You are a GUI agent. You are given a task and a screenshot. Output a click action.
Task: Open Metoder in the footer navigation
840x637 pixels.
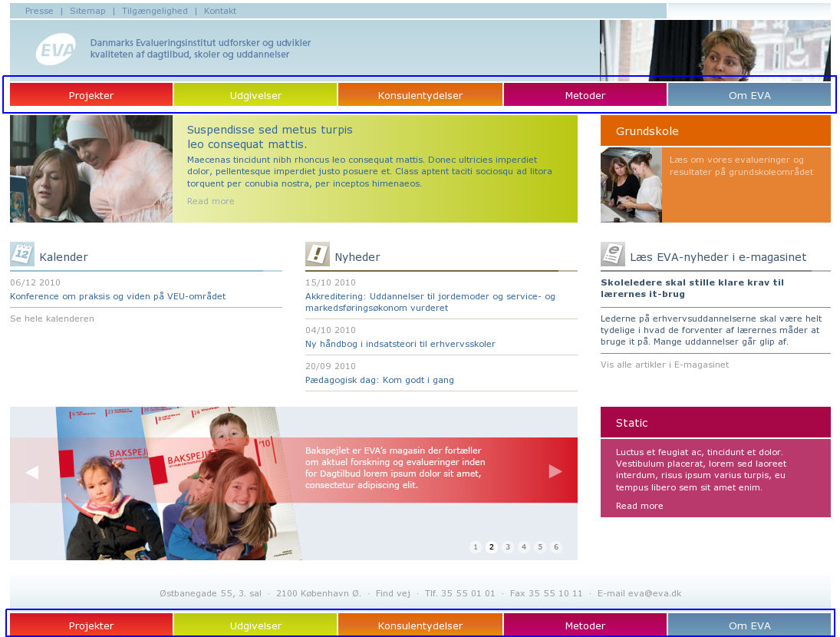(x=585, y=625)
